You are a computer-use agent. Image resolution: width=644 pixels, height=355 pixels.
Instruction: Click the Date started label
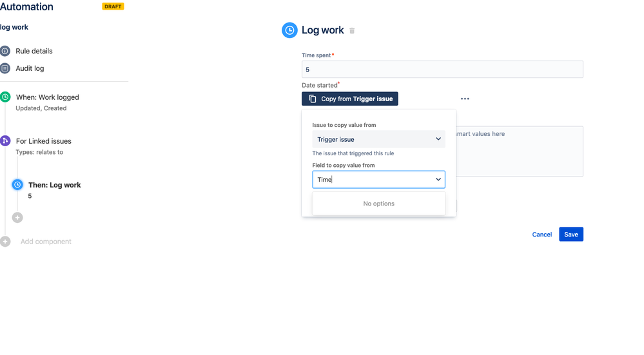tap(320, 85)
